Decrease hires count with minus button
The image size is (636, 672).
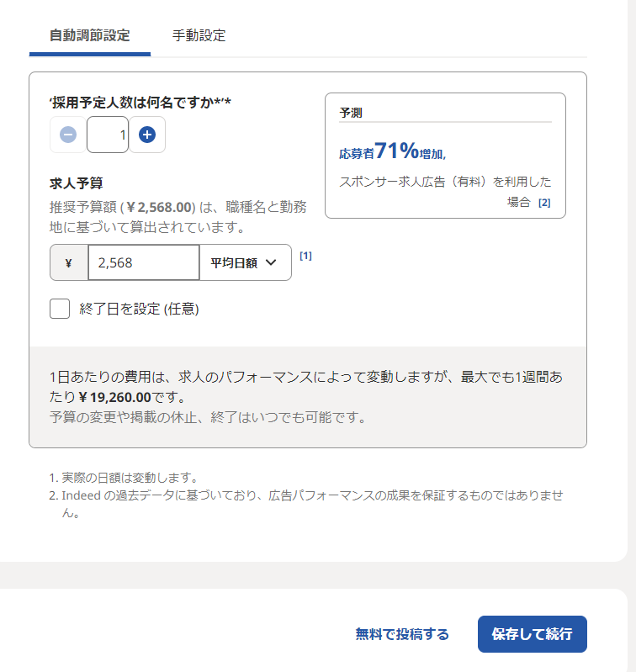[x=68, y=135]
